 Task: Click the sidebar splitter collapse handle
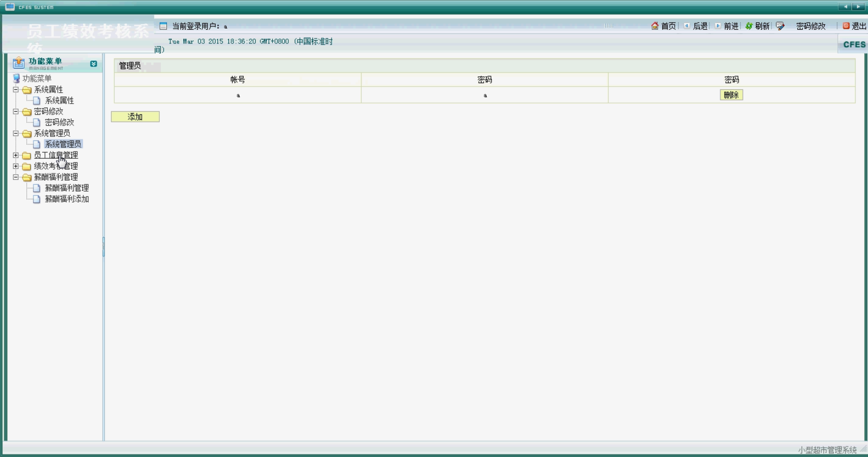click(103, 247)
